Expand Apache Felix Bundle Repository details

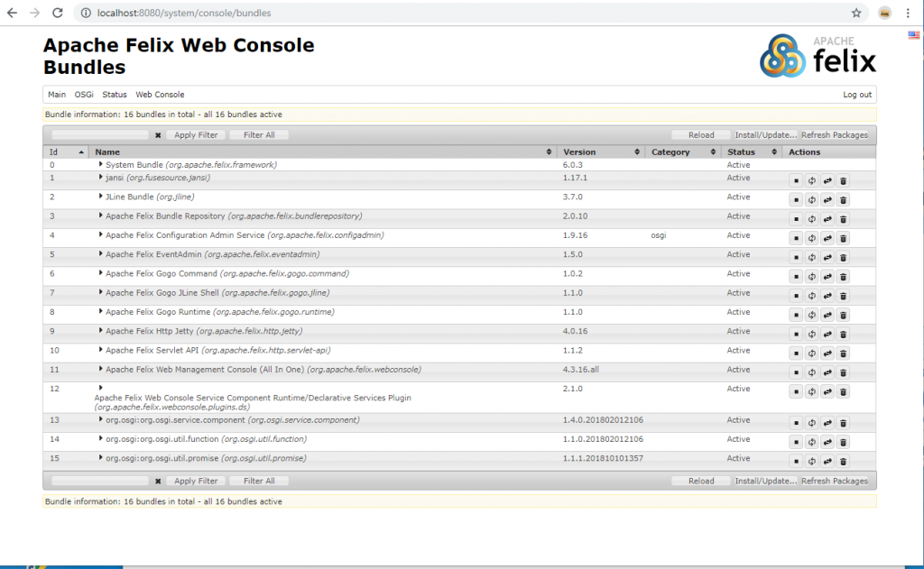point(101,216)
